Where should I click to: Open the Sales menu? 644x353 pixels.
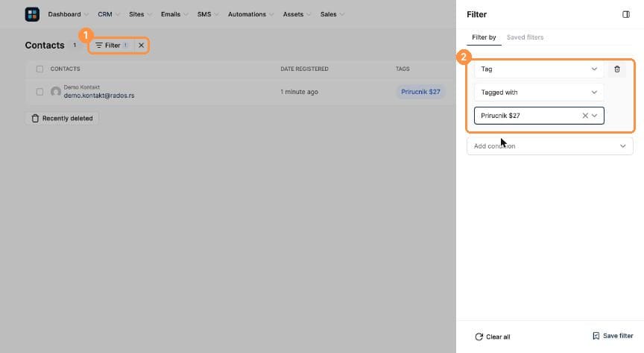coord(332,14)
